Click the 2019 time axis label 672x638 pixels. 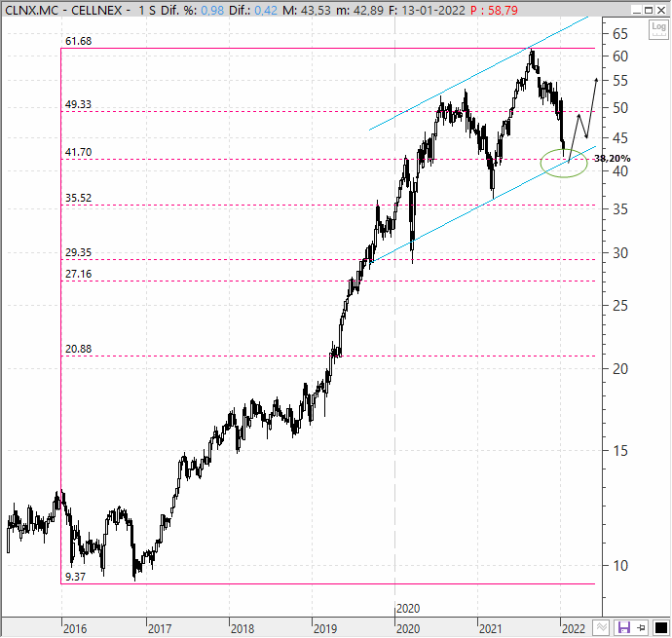tap(325, 629)
